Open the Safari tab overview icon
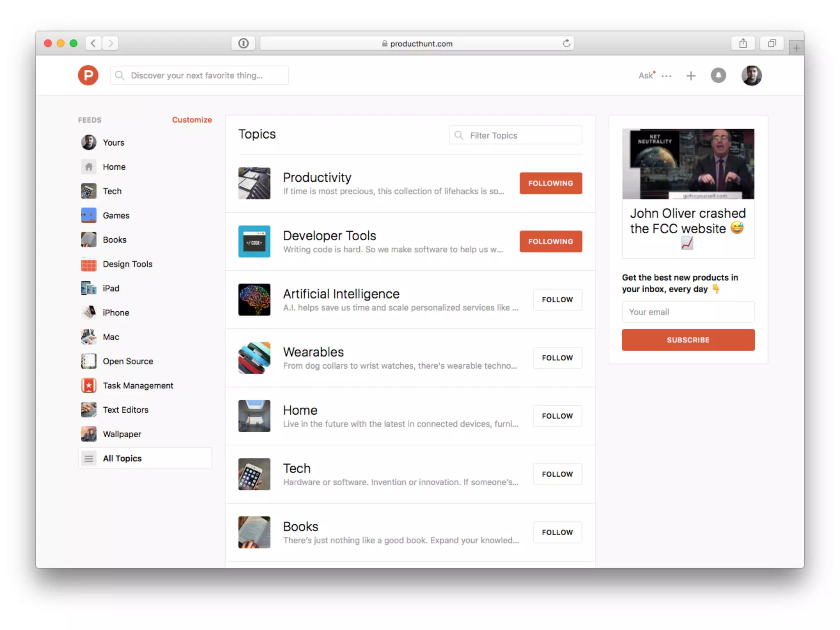 [772, 43]
